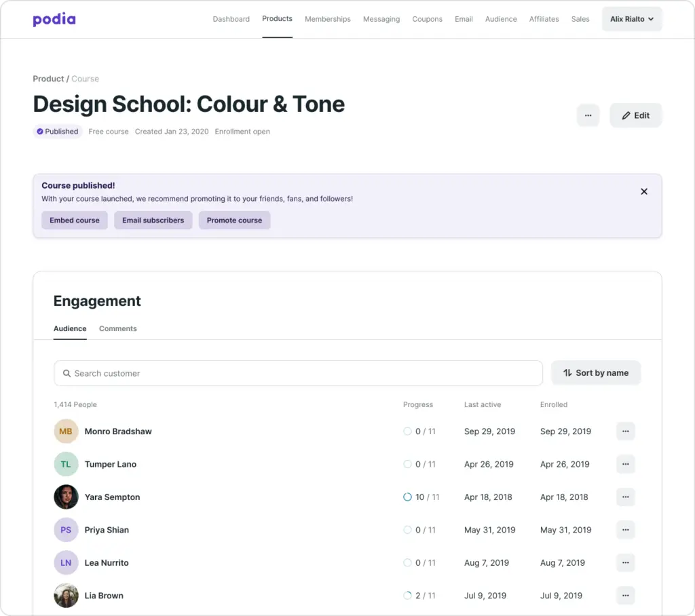Image resolution: width=695 pixels, height=616 pixels.
Task: Expand the Alix Rialto account dropdown
Action: [631, 19]
